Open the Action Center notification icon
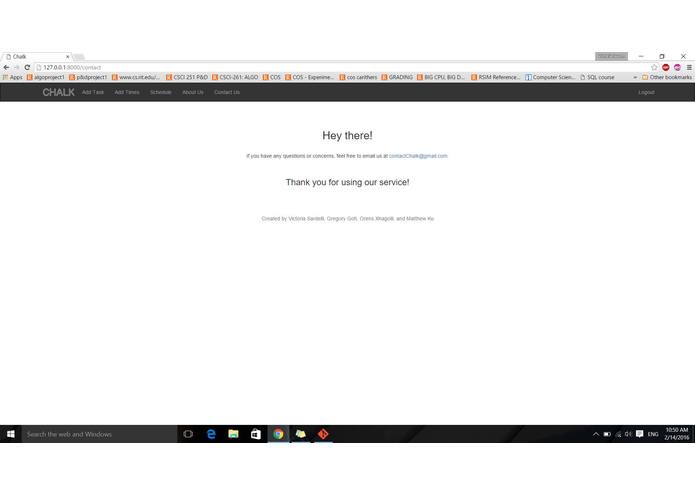 (639, 434)
